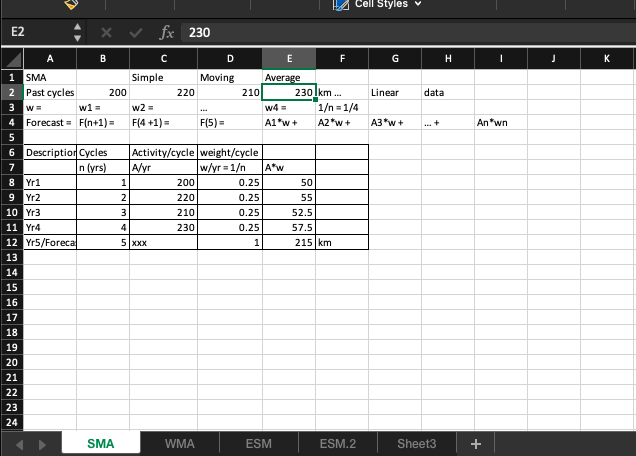Screen dimensions: 636x456
Task: Click formula bar containing 230
Action: [x=409, y=32]
